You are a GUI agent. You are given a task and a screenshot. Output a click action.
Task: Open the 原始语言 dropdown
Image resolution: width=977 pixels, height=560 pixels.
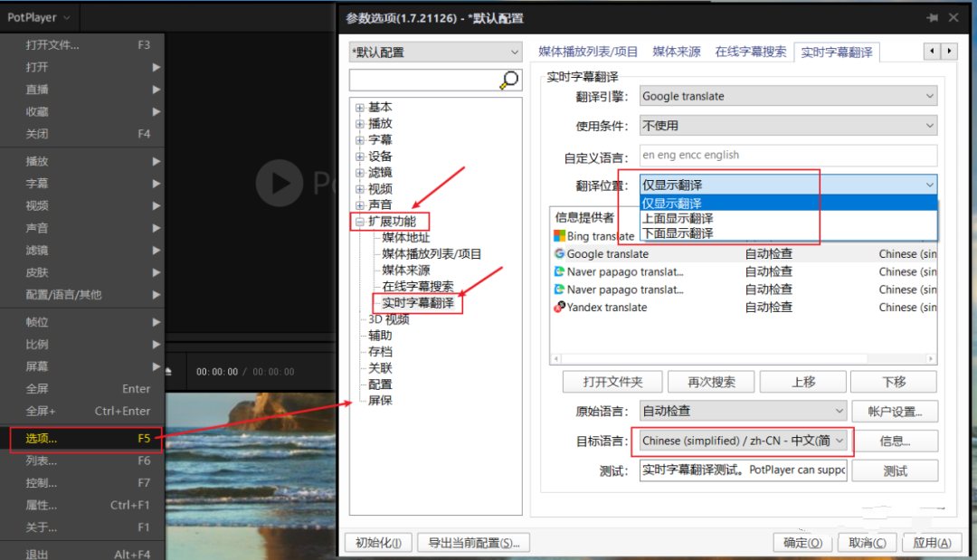(743, 411)
